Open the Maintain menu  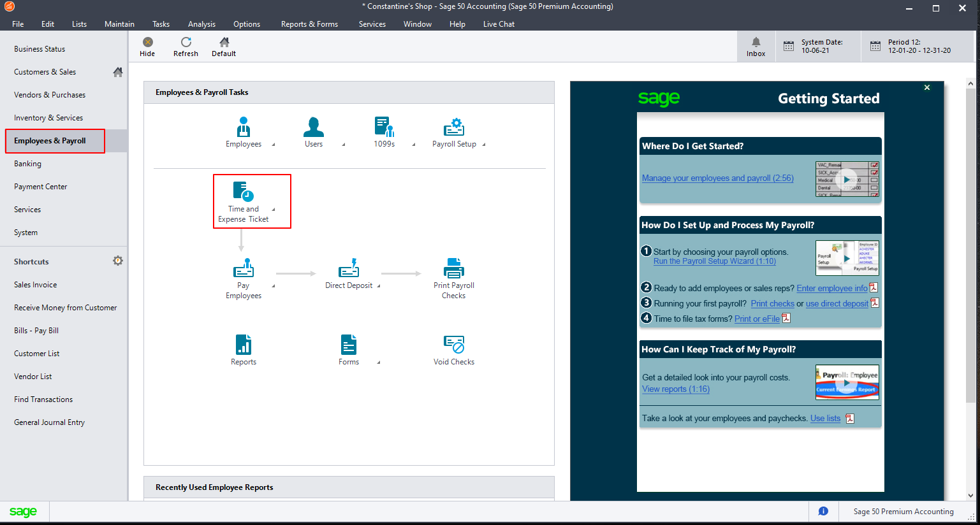(x=119, y=24)
